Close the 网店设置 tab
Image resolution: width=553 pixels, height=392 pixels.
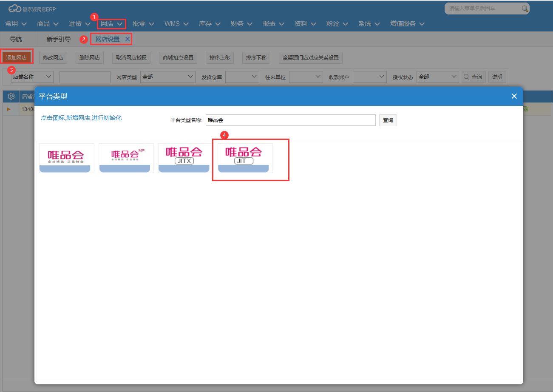[x=127, y=39]
